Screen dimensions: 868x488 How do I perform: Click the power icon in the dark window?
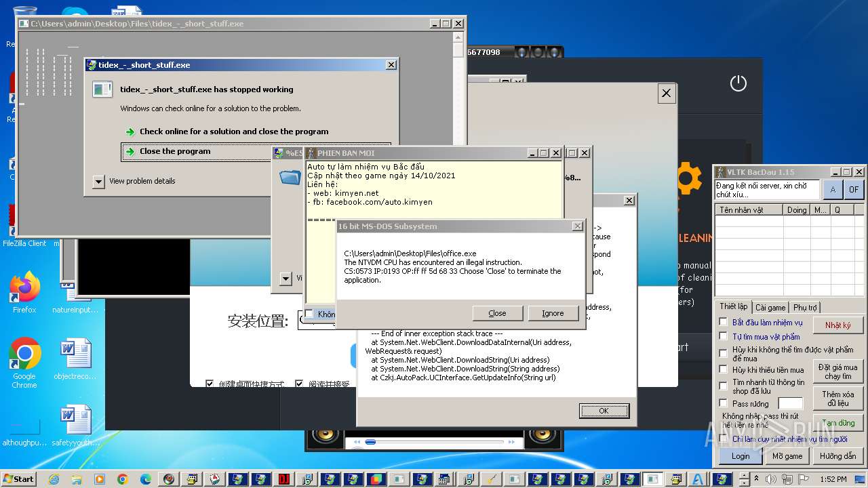pos(738,83)
